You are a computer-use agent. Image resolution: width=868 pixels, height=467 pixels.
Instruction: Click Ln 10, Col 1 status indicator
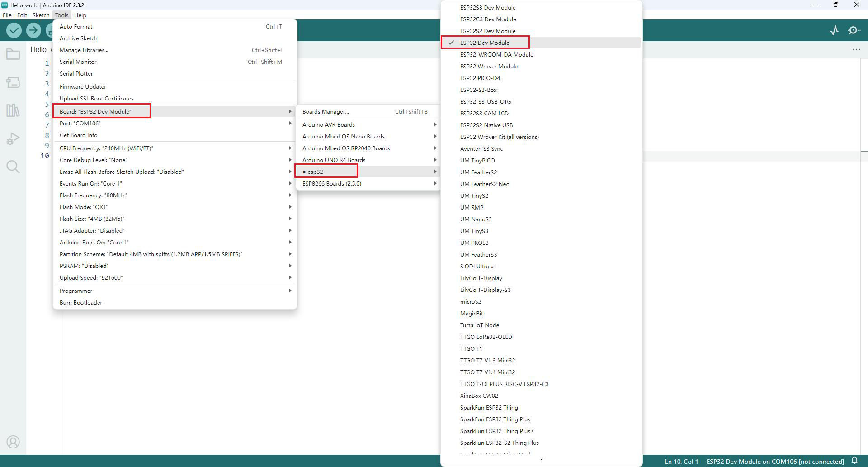tap(681, 461)
